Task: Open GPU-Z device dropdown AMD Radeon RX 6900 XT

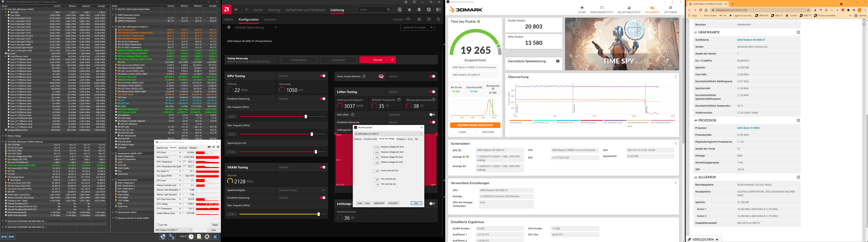Action: click(173, 230)
